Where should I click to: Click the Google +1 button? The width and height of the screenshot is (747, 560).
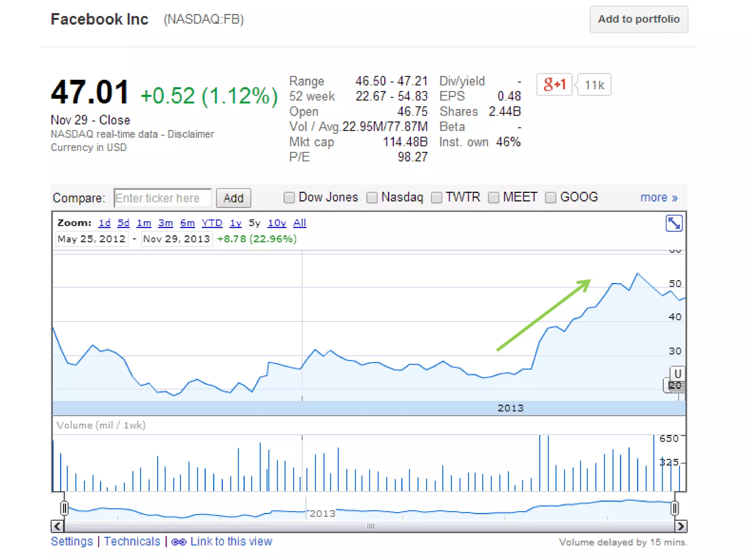pyautogui.click(x=554, y=85)
